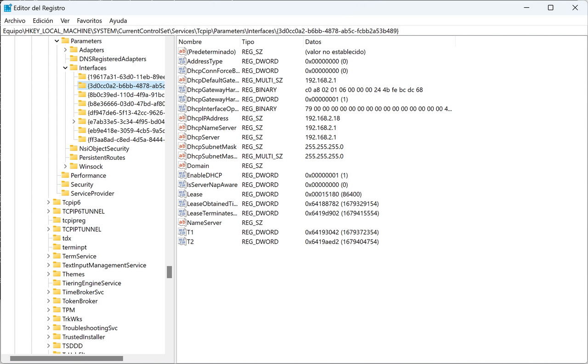Viewport: 588px width, 364px height.
Task: Open the Ver menu
Action: [65, 21]
